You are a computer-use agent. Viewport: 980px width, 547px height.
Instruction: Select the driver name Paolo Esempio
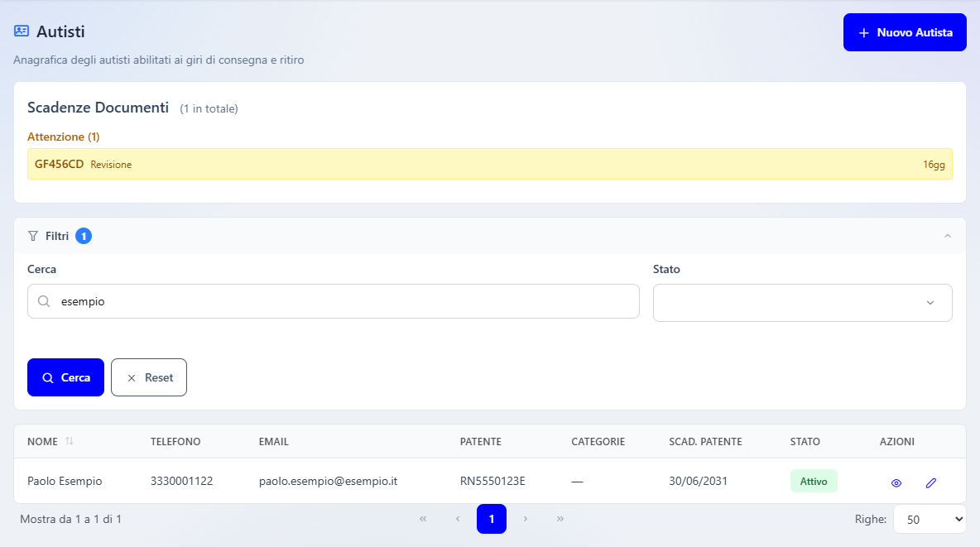click(x=65, y=481)
